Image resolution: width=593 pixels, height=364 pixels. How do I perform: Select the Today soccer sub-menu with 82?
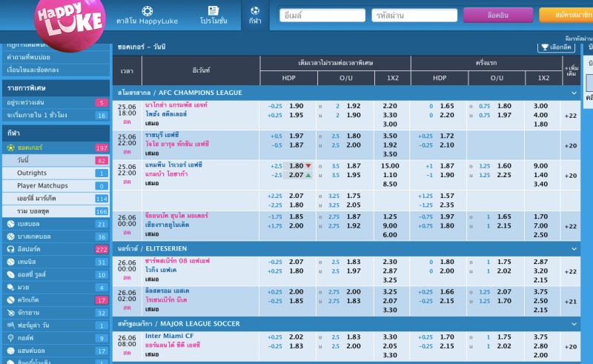coord(56,160)
